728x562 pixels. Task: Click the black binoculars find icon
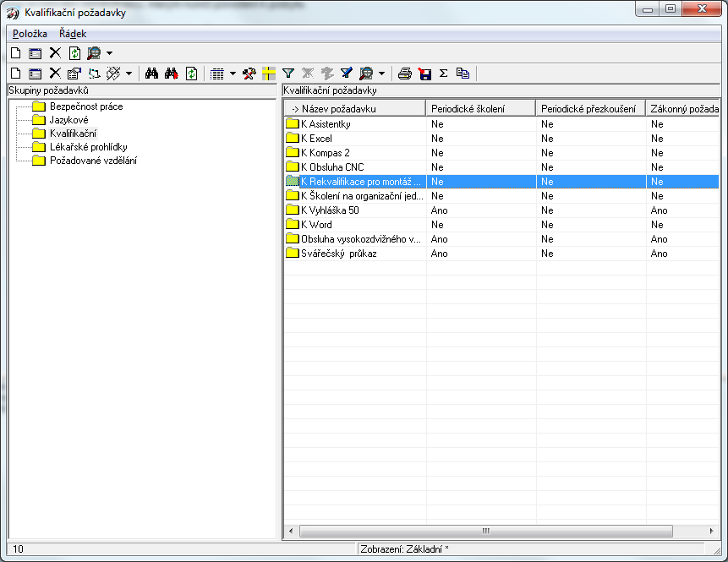[152, 74]
